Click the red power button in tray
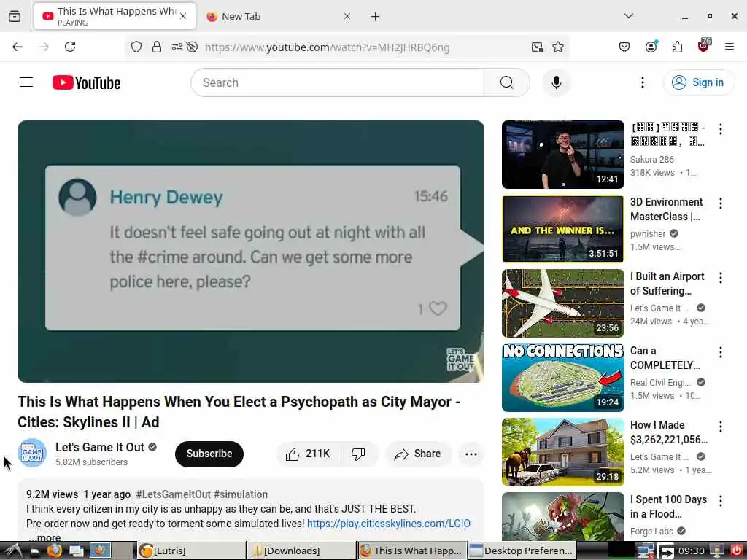This screenshot has height=560, width=747. click(737, 551)
